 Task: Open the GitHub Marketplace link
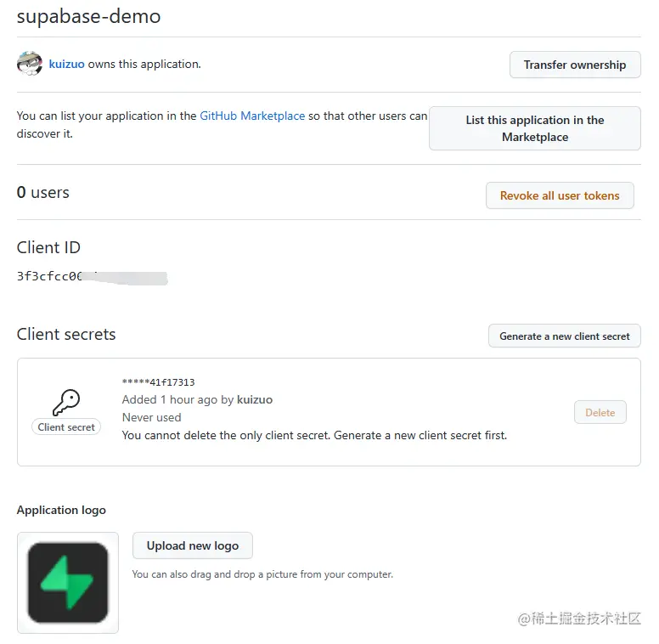pos(252,116)
